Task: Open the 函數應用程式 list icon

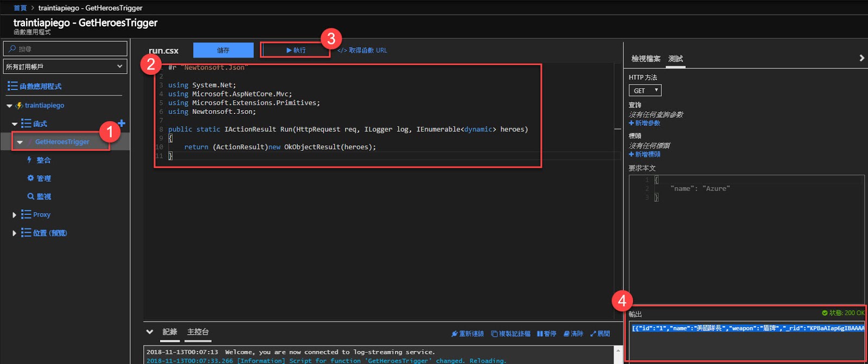Action: pyautogui.click(x=12, y=86)
